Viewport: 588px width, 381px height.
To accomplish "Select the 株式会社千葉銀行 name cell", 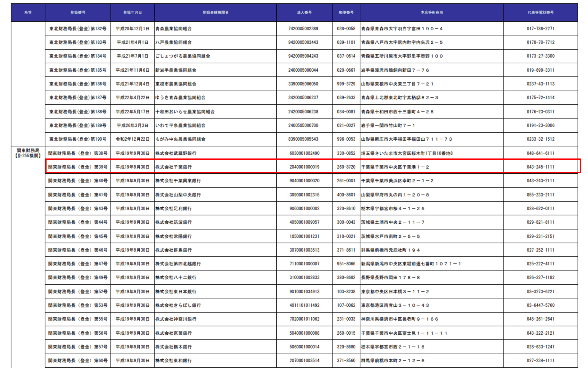I will [173, 167].
